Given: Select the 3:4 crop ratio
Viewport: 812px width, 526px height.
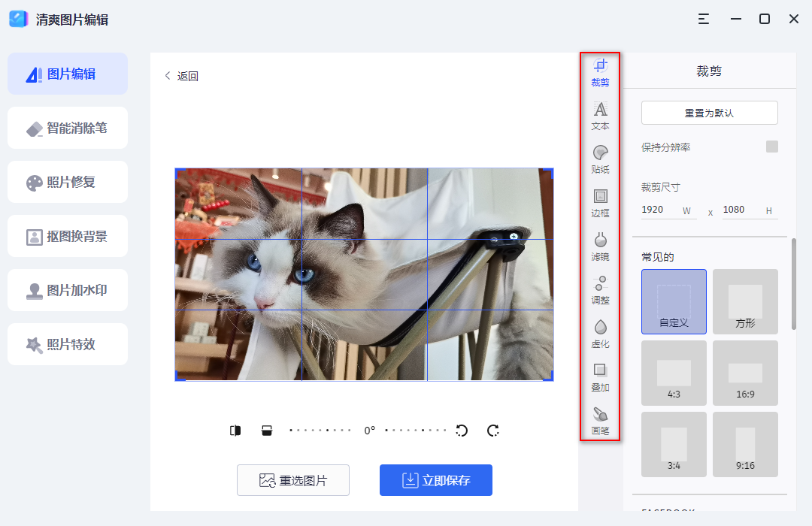Looking at the screenshot, I should pos(674,444).
